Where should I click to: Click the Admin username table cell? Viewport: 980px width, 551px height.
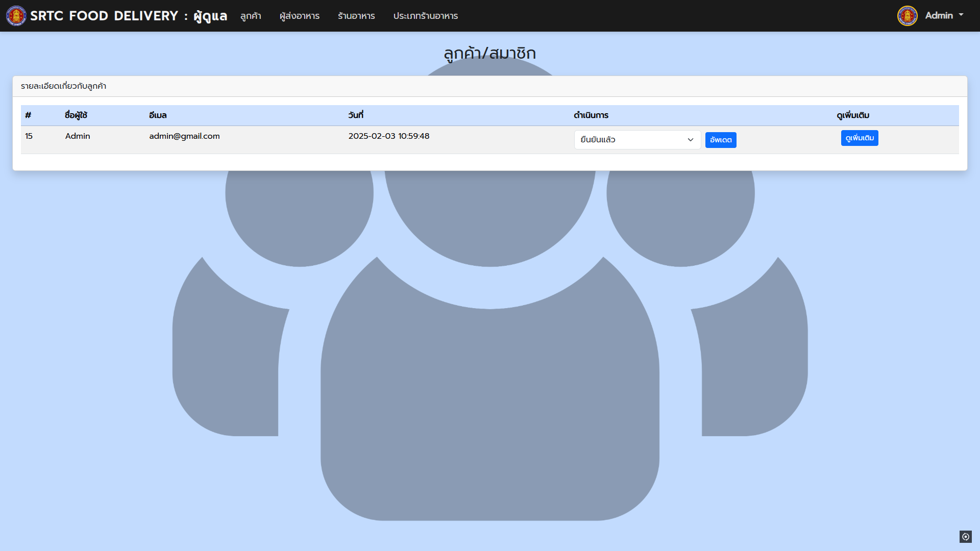tap(78, 136)
